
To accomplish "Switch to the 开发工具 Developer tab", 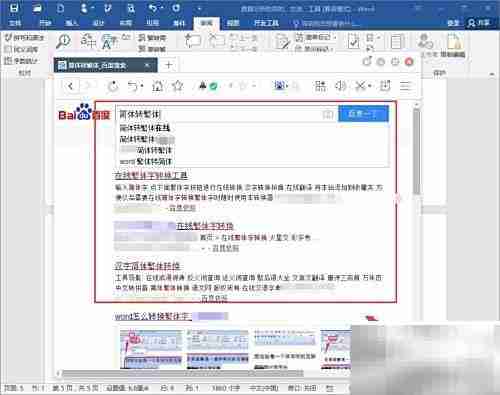I will (266, 23).
